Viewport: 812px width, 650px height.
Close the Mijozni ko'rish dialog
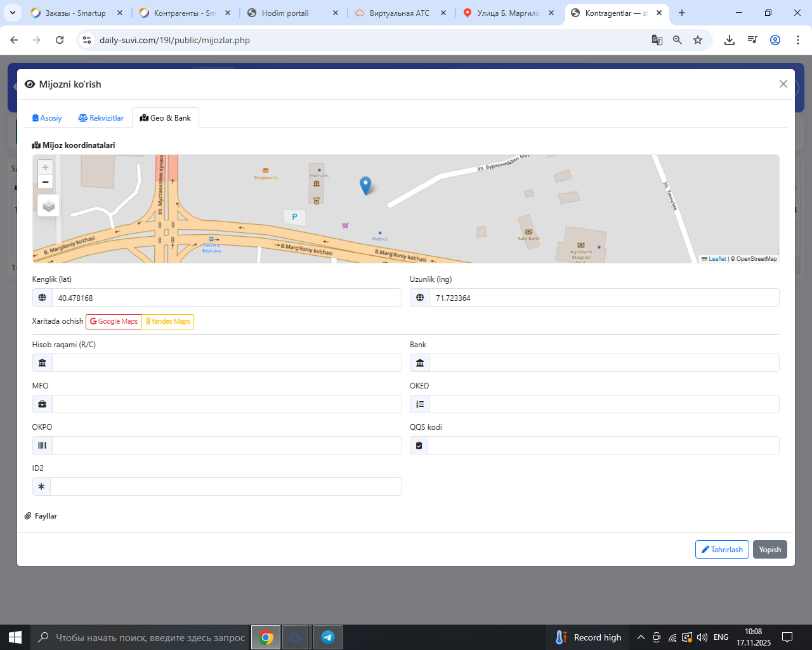783,84
